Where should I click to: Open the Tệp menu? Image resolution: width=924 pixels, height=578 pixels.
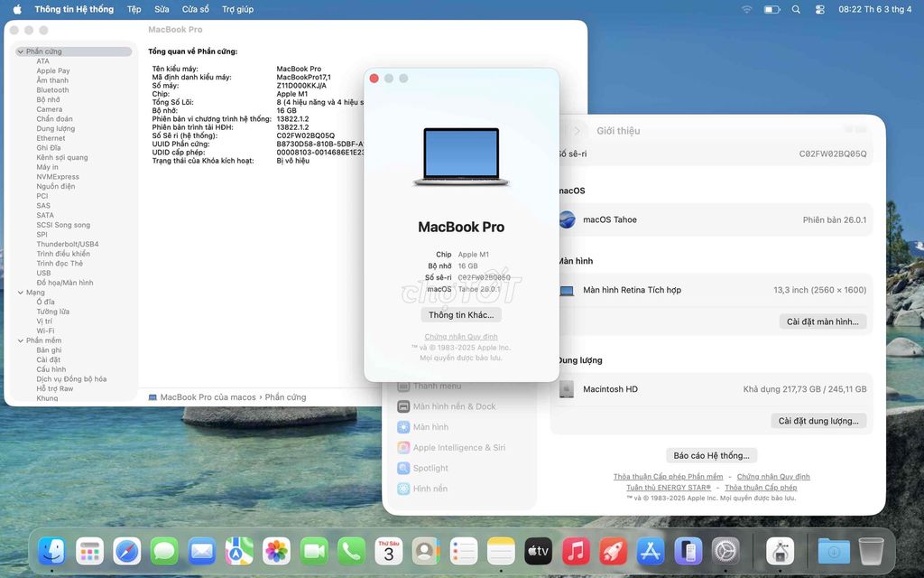tap(134, 9)
